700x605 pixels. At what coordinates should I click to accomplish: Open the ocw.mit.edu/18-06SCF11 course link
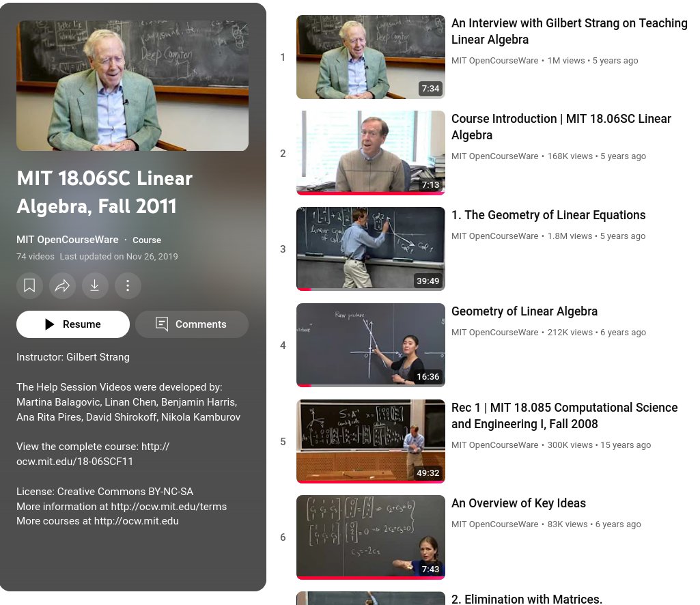point(93,453)
